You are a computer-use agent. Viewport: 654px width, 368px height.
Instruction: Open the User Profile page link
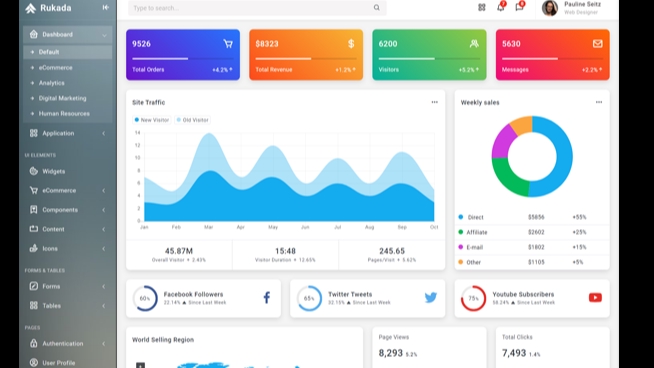click(68, 363)
